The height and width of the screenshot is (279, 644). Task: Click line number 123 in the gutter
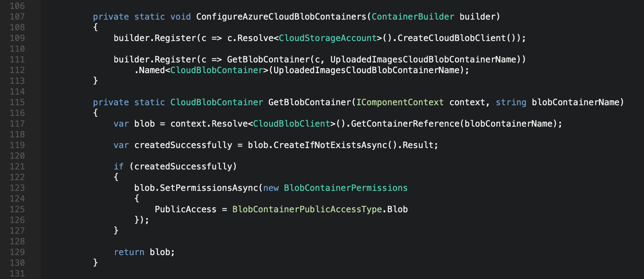17,188
